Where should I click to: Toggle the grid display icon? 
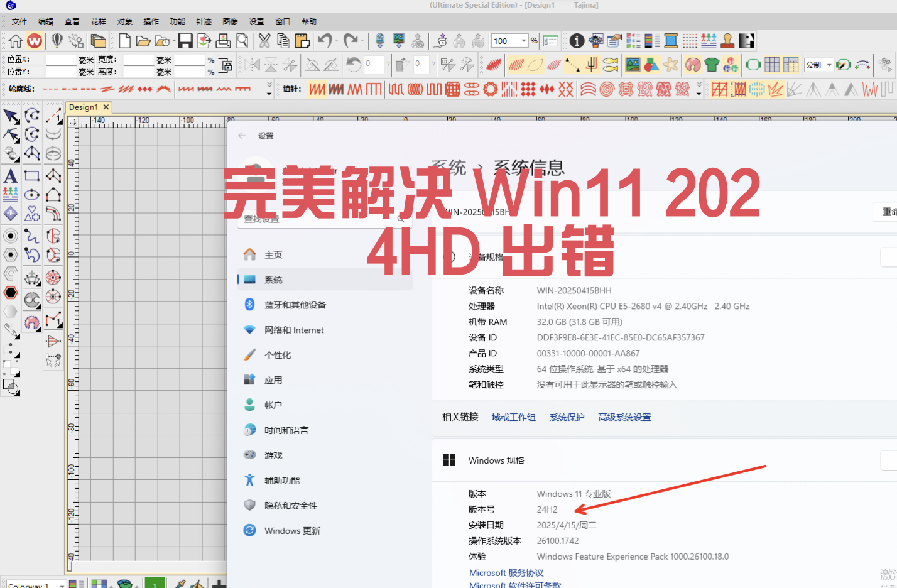pyautogui.click(x=772, y=65)
